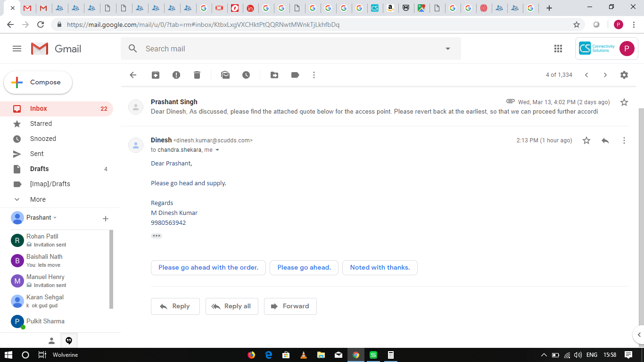The width and height of the screenshot is (644, 362).
Task: Open the Labels icon in toolbar
Action: (295, 75)
